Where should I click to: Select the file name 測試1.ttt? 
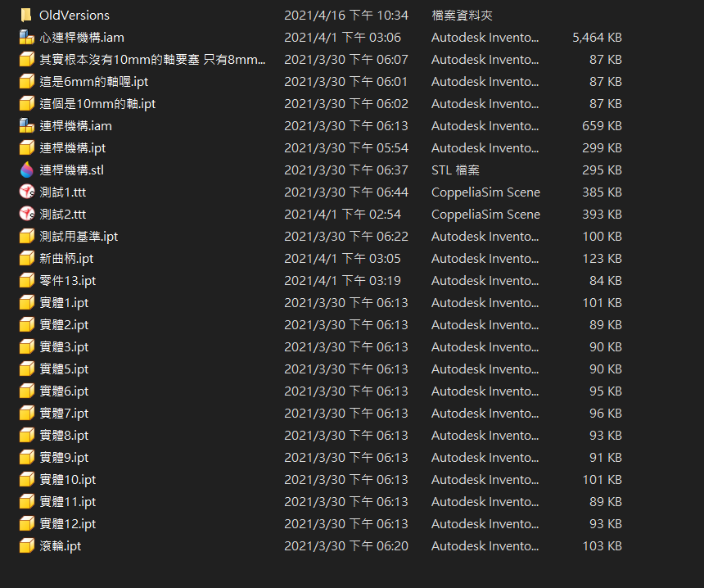click(62, 192)
